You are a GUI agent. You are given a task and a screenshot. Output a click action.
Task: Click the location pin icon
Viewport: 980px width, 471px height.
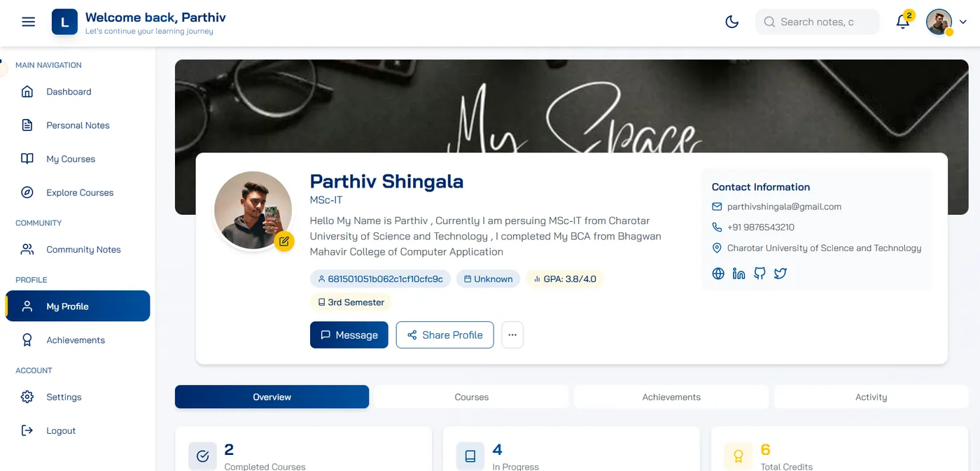pyautogui.click(x=717, y=248)
